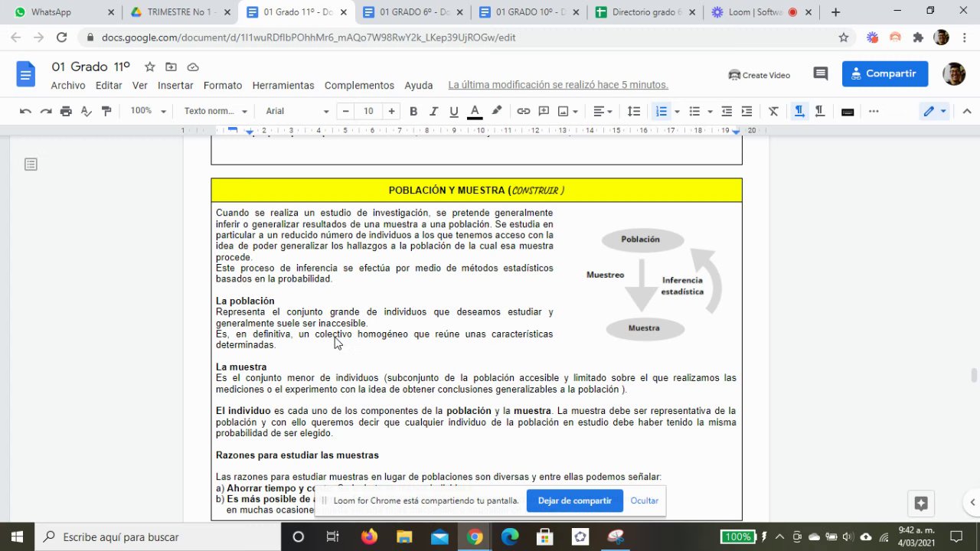Click Ocultar on the Loom bar
The image size is (980, 551).
[645, 500]
